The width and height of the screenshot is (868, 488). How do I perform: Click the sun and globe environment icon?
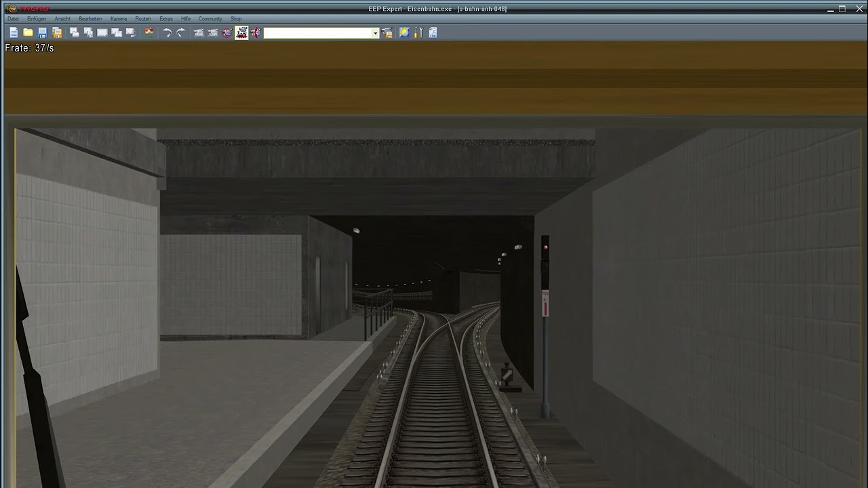point(404,33)
